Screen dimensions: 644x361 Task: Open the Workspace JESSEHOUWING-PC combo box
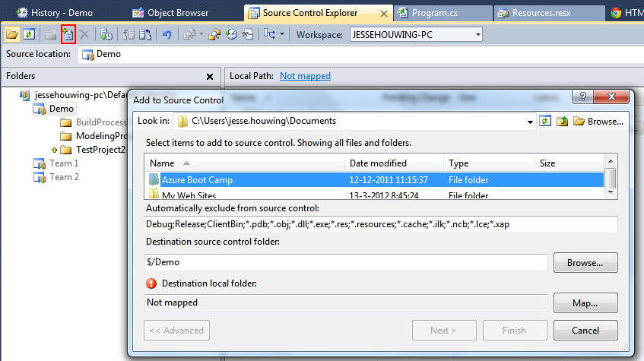[416, 34]
